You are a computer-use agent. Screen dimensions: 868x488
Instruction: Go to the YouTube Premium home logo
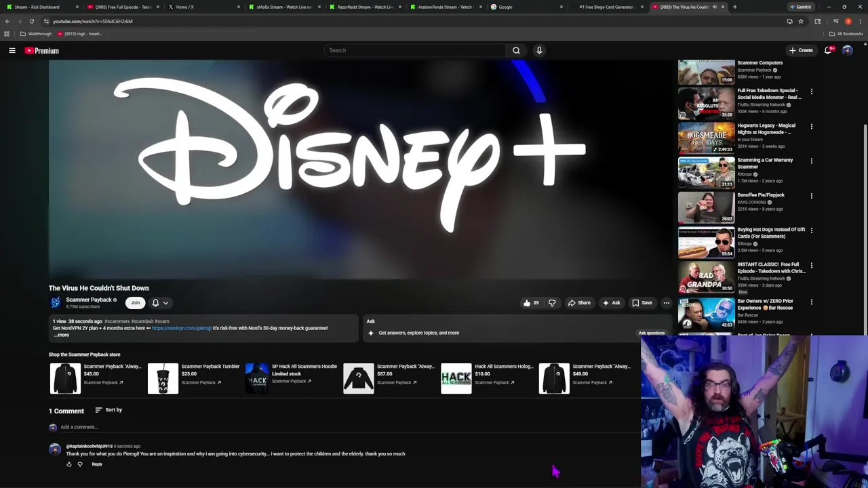(42, 50)
